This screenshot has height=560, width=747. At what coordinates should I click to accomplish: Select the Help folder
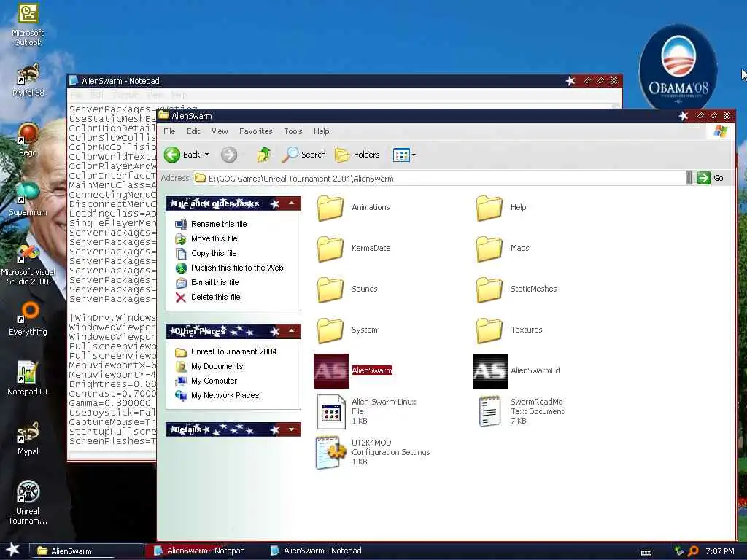[501, 207]
